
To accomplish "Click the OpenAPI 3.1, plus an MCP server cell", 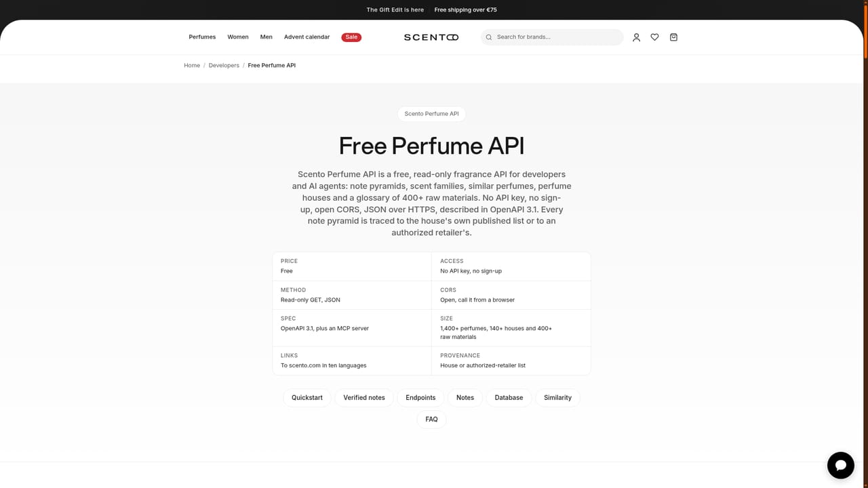I will (352, 328).
